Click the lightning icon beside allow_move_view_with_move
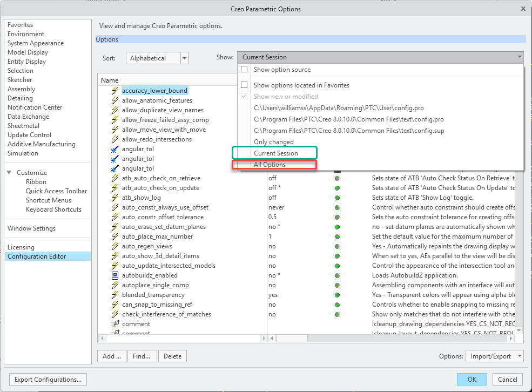The height and width of the screenshot is (392, 532). coord(115,130)
